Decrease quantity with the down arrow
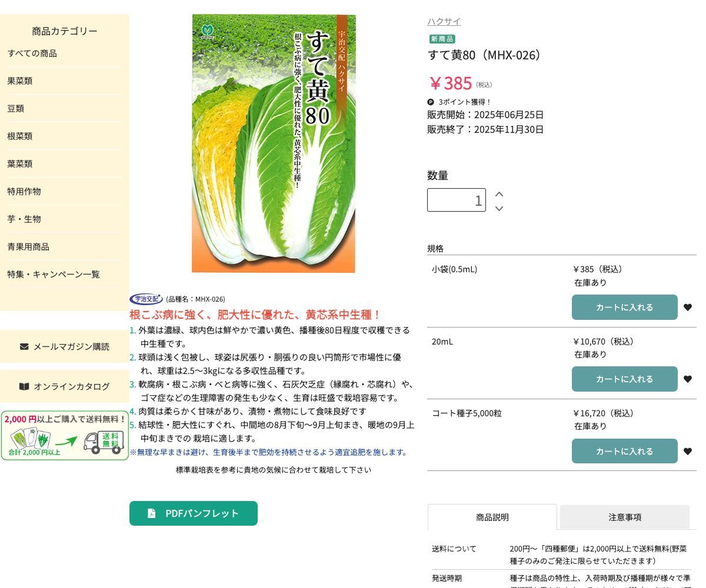Screen dimensions: 706x588 coord(499,208)
